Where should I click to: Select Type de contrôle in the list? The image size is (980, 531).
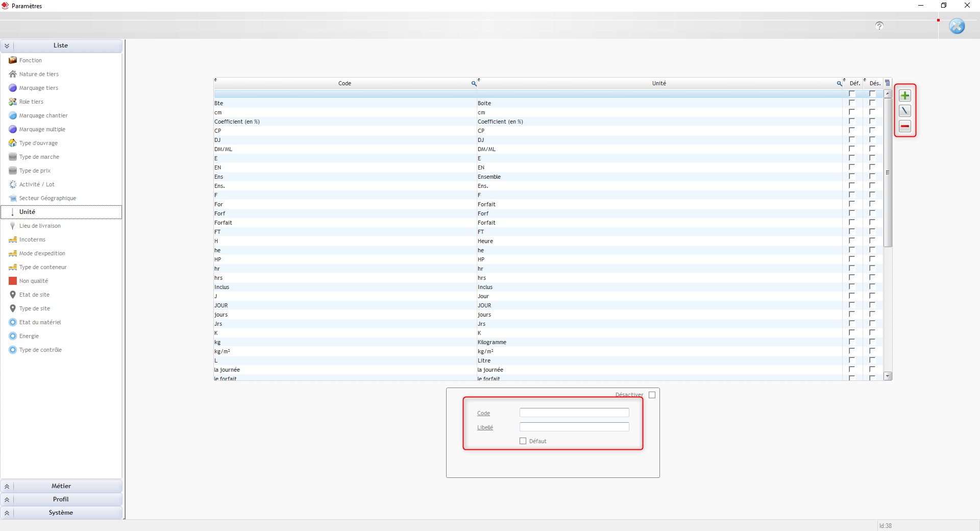[40, 350]
